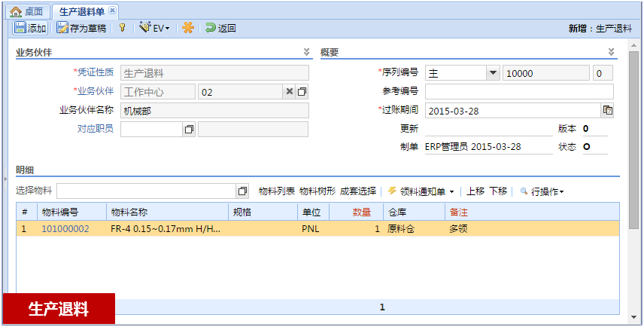644x327 pixels.
Task: Close the 生产退料单 tab
Action: coord(112,11)
